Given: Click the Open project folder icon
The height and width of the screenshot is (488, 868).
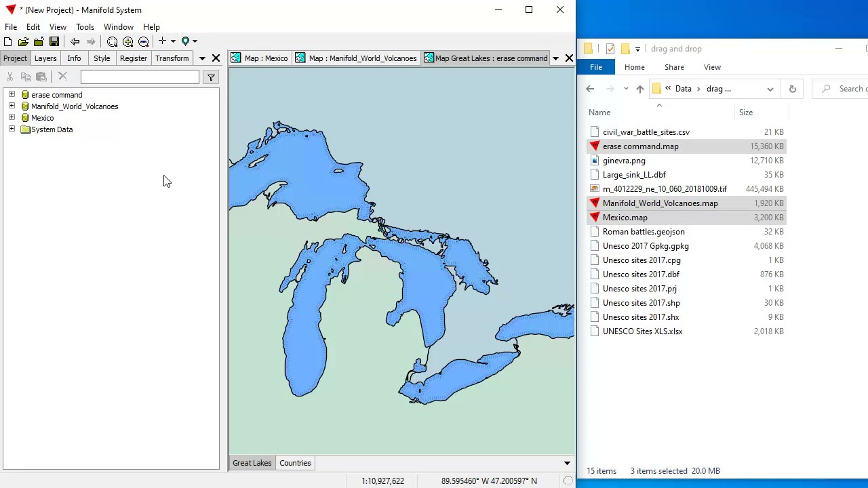Looking at the screenshot, I should click(x=23, y=42).
